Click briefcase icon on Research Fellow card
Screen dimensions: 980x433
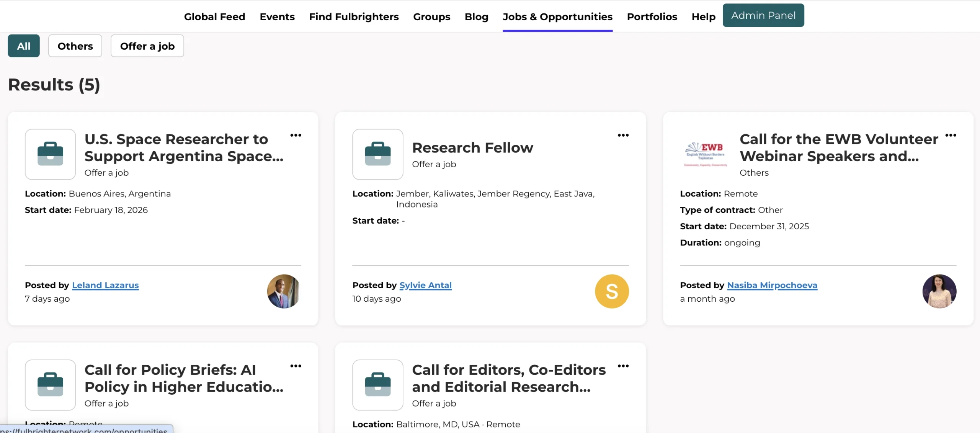click(x=377, y=154)
